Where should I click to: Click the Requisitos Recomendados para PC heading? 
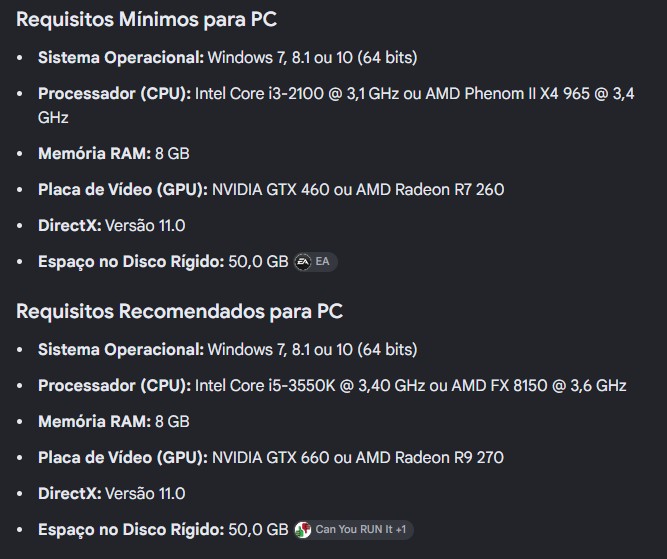(179, 311)
